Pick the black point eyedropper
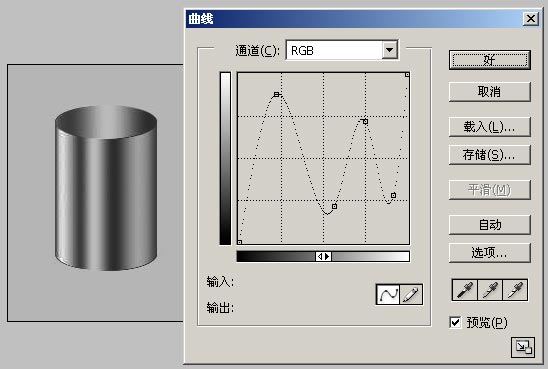The width and height of the screenshot is (548, 369). click(x=464, y=290)
